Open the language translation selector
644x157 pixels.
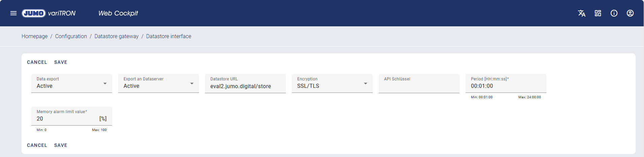click(581, 13)
